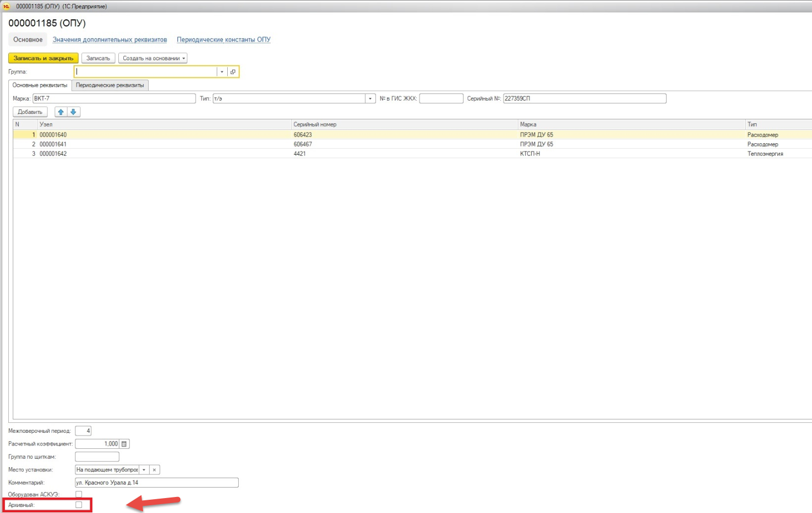Image resolution: width=812 pixels, height=513 pixels.
Task: Open Периодические константы ОПУ link
Action: tap(223, 40)
